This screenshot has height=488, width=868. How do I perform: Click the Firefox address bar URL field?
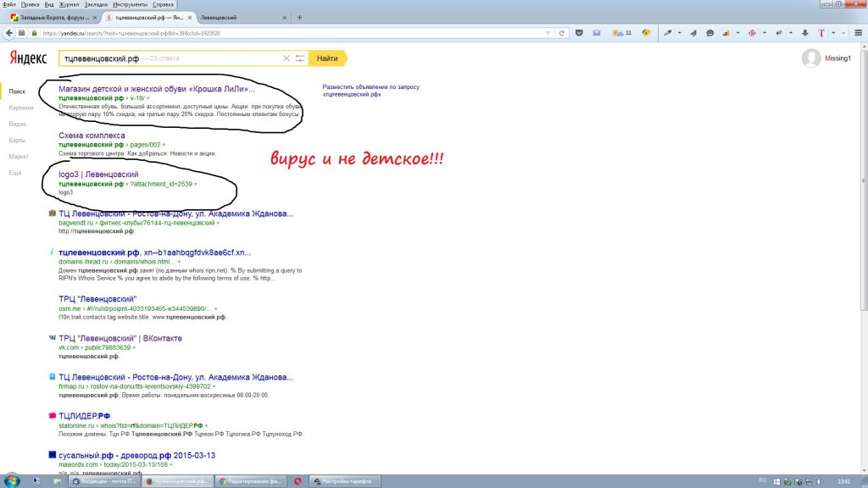pos(292,33)
